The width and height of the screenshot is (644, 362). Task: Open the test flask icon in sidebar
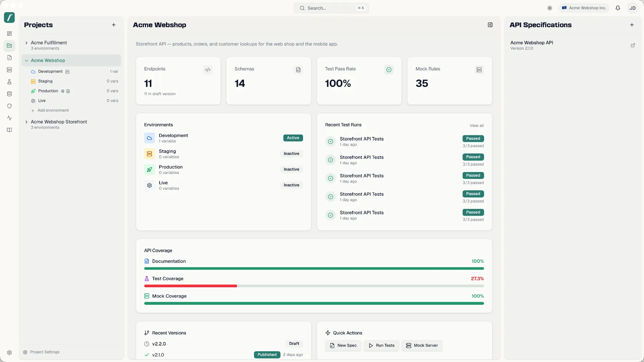tap(9, 82)
